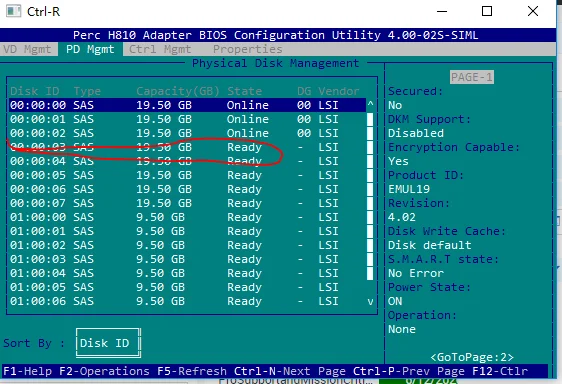The width and height of the screenshot is (562, 384).
Task: Select disk row 01:00:03
Action: (x=187, y=259)
